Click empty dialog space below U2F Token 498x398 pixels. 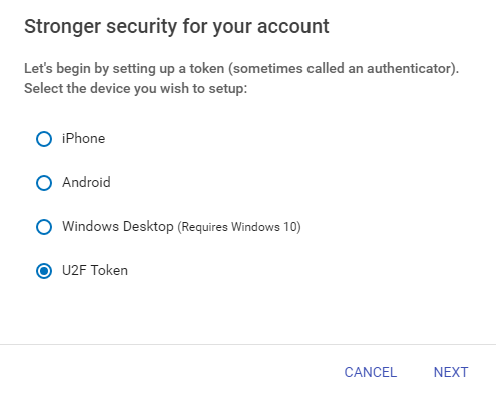tap(248, 310)
